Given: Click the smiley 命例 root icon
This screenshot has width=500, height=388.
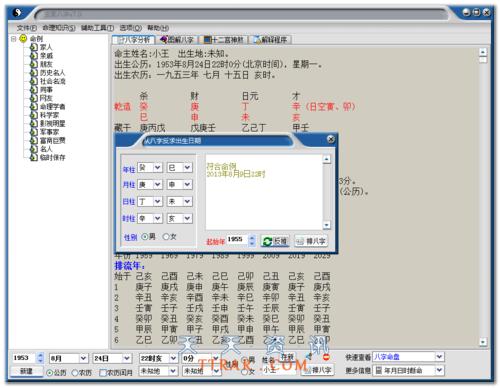Looking at the screenshot, I should pyautogui.click(x=23, y=38).
